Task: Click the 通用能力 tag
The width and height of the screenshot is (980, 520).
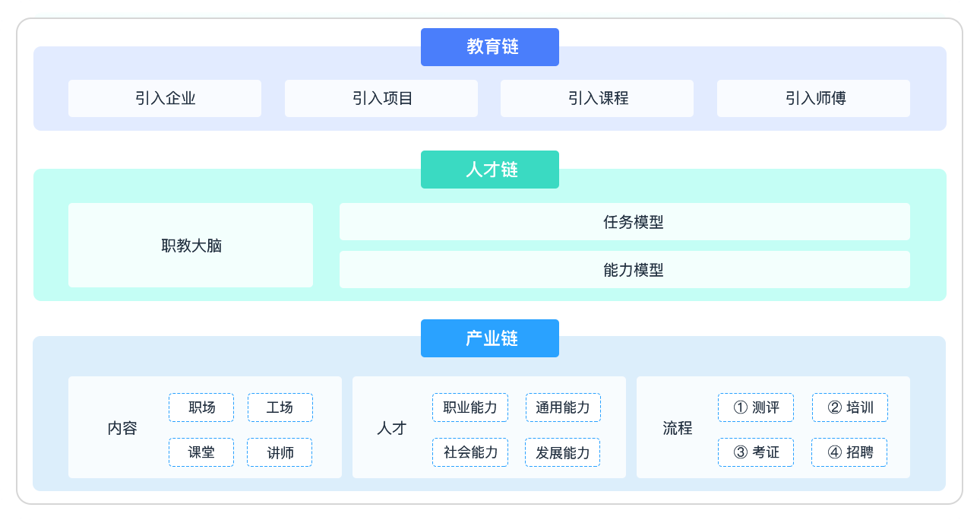Action: tap(563, 407)
